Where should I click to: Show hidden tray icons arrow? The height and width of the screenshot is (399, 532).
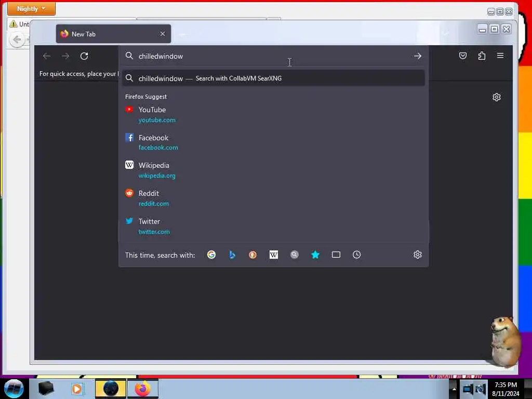(x=454, y=389)
